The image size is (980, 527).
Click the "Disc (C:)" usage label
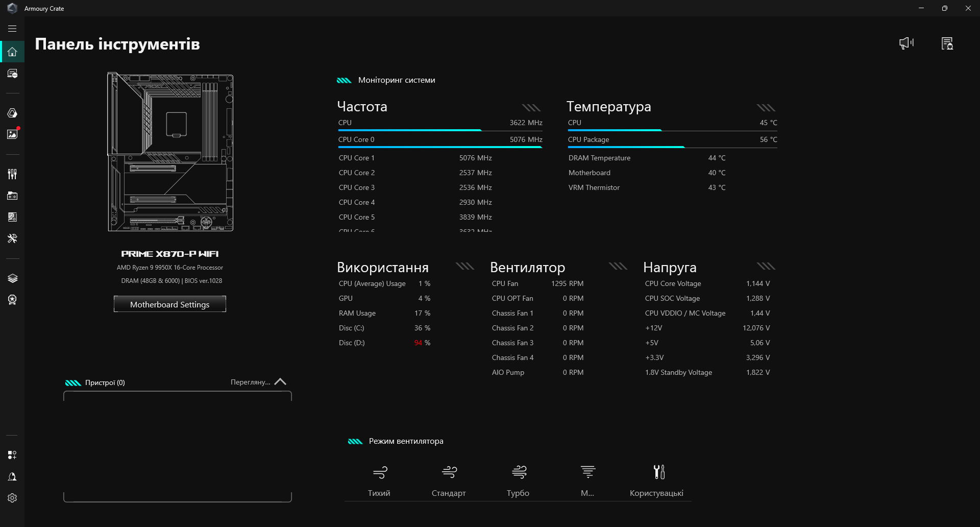coord(352,328)
